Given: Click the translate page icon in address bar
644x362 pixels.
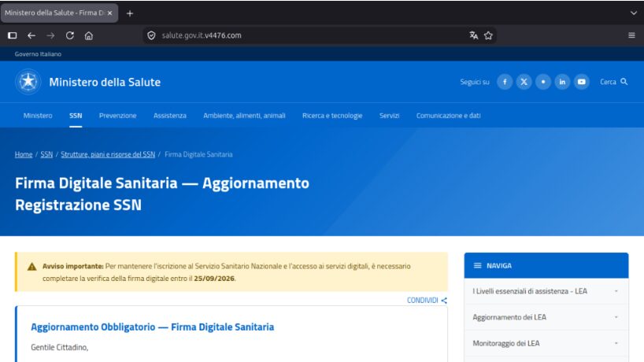Looking at the screenshot, I should (x=474, y=35).
